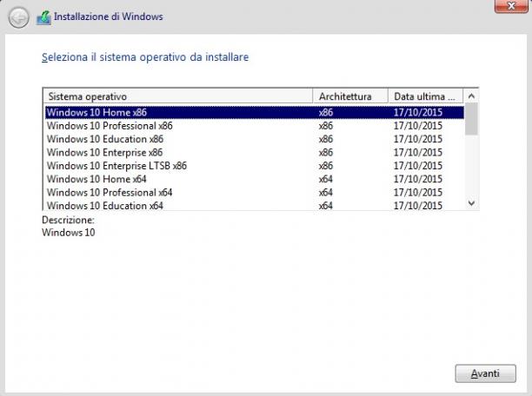
Task: Click the Data ultima column header
Action: (x=425, y=96)
